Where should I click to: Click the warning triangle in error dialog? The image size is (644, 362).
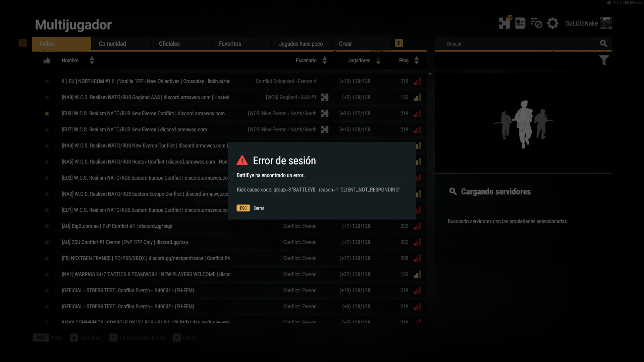point(242,161)
